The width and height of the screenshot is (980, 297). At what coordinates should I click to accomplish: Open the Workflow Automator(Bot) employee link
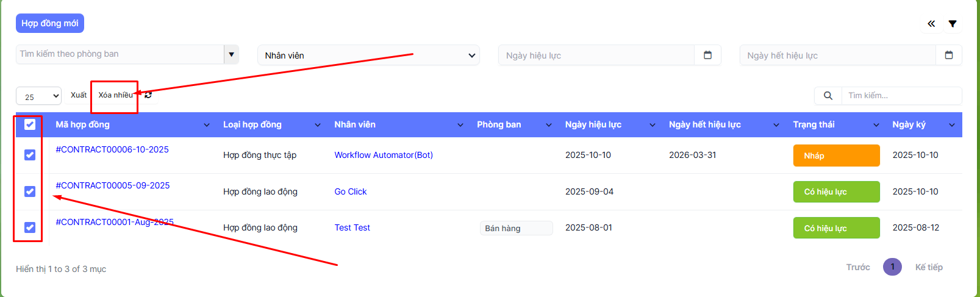pos(383,155)
